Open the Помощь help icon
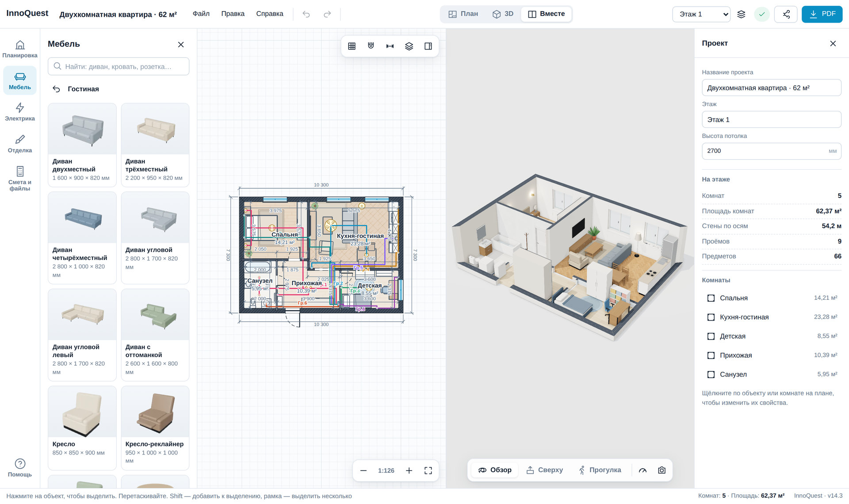 pyautogui.click(x=20, y=468)
